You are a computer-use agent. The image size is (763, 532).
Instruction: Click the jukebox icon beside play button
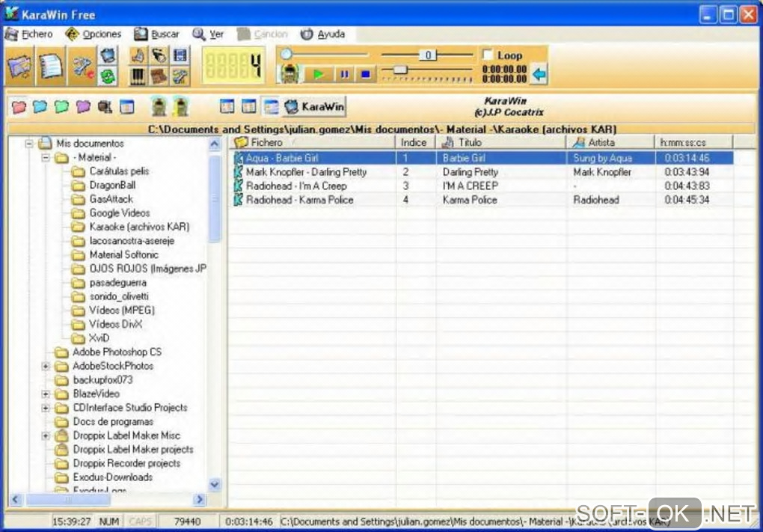pos(289,74)
